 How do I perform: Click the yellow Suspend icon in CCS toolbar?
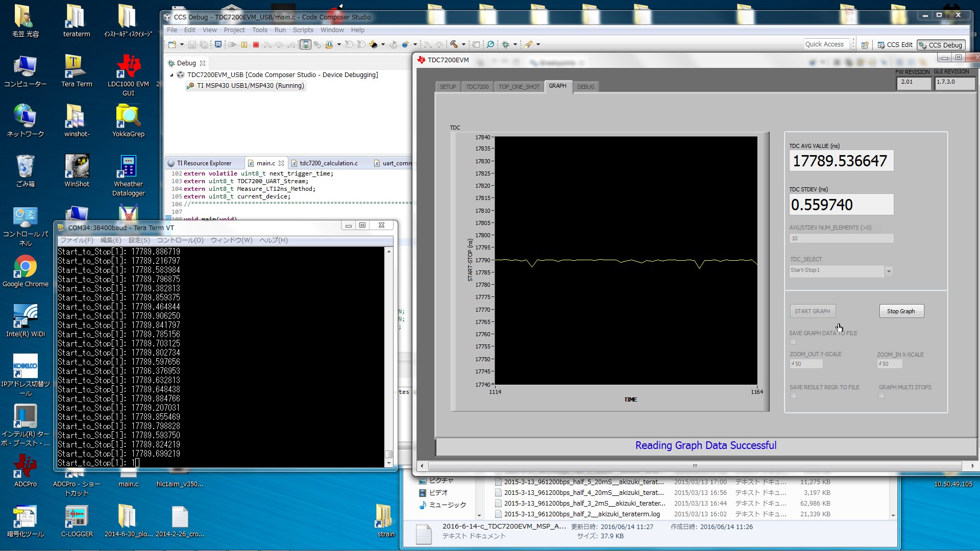244,44
